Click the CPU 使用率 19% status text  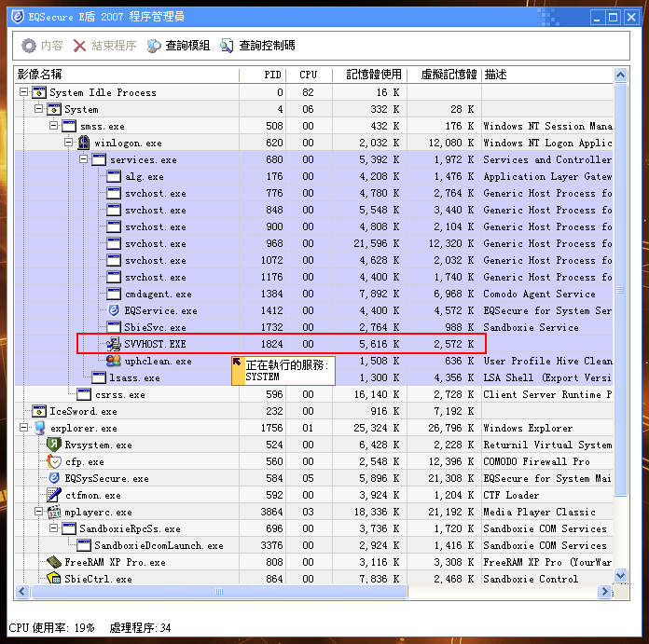point(51,627)
